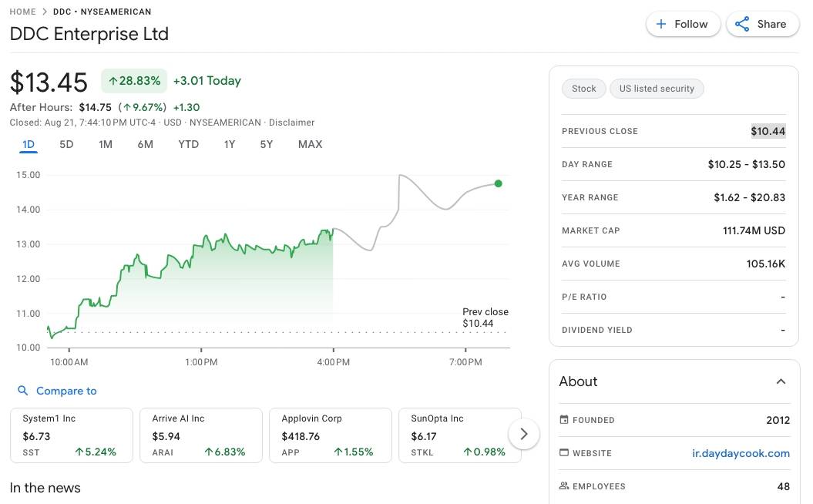Select the 5Y chart range
This screenshot has height=504, width=813.
point(267,145)
